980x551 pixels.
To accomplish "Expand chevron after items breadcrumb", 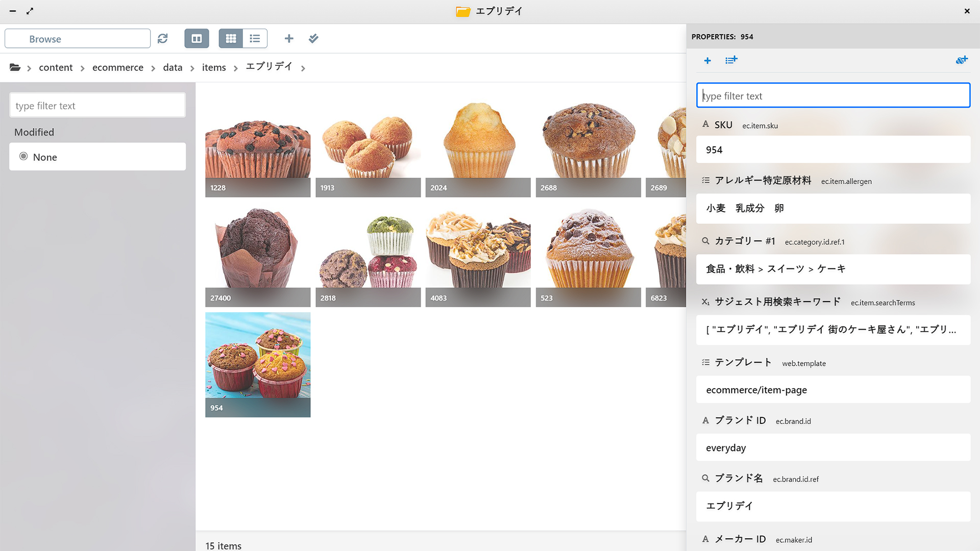I will click(235, 68).
